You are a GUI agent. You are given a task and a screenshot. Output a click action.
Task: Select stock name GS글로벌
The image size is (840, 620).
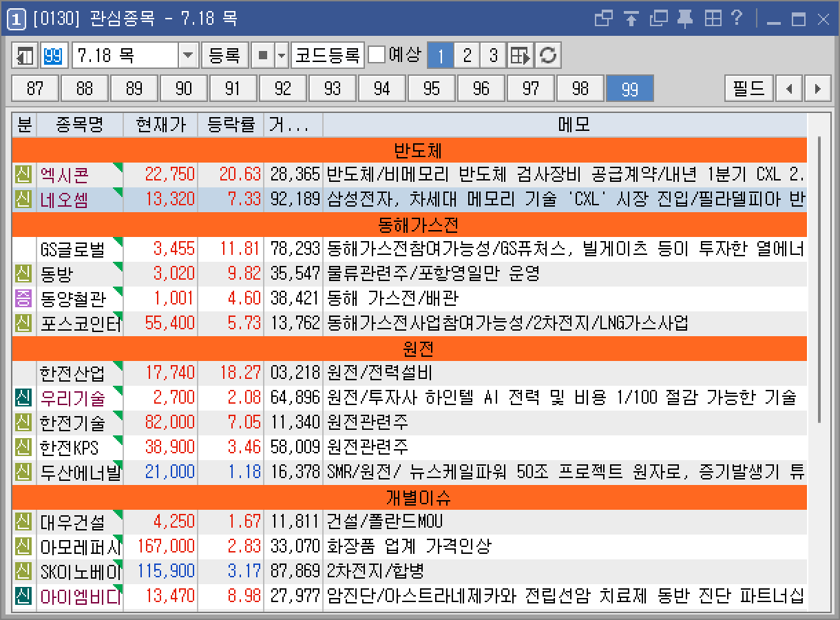(x=72, y=249)
